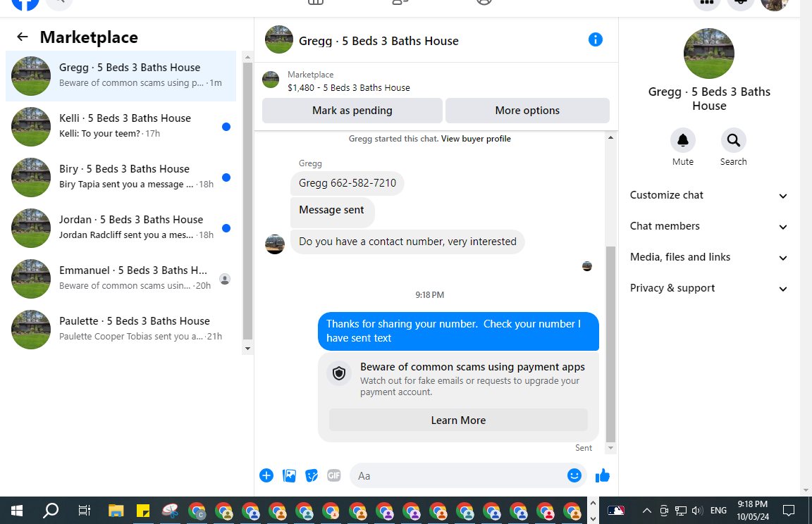Send a thumbs-up like
812x524 pixels.
pyautogui.click(x=602, y=475)
